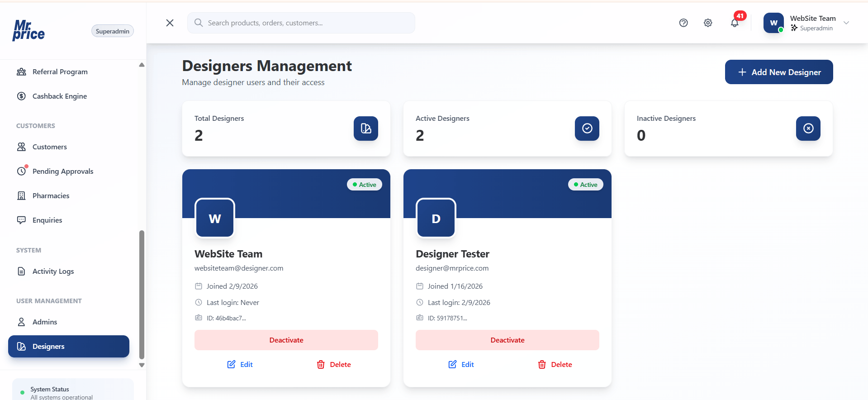This screenshot has width=868, height=400.
Task: Click the Activity Logs document icon
Action: point(21,271)
